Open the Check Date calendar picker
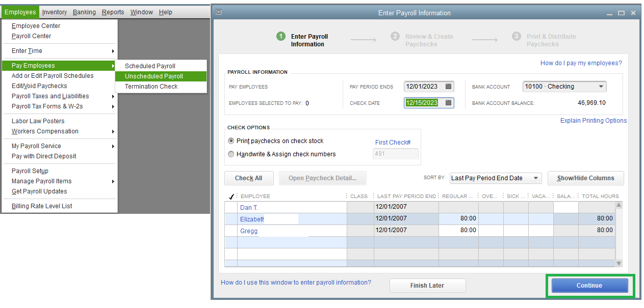The image size is (644, 308). [x=448, y=103]
